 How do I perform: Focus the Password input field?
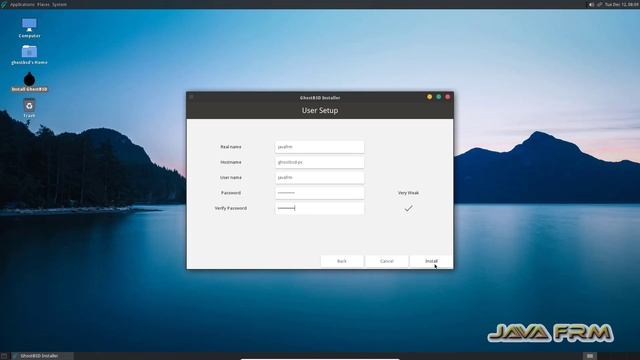pyautogui.click(x=320, y=193)
